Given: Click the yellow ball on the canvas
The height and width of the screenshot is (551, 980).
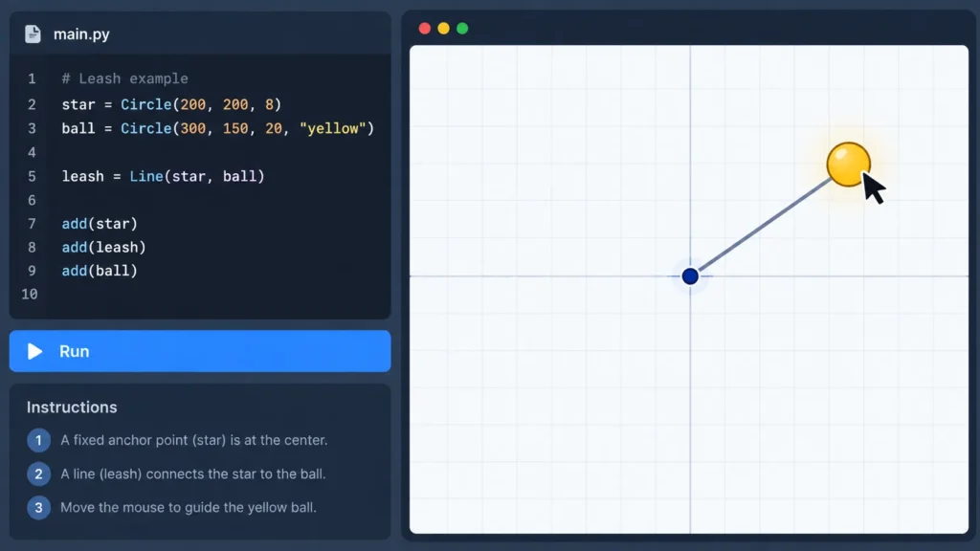Looking at the screenshot, I should pos(848,165).
